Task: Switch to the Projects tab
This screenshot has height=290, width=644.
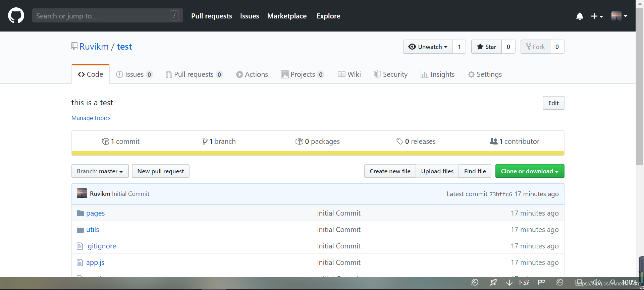Action: tap(303, 74)
